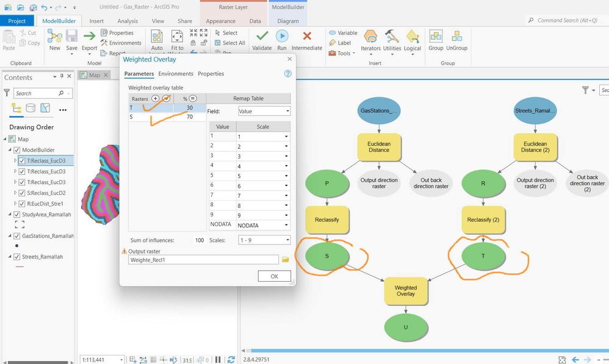The height and width of the screenshot is (364, 609).
Task: Click the undo icon in the quick access toolbar
Action: click(x=45, y=7)
